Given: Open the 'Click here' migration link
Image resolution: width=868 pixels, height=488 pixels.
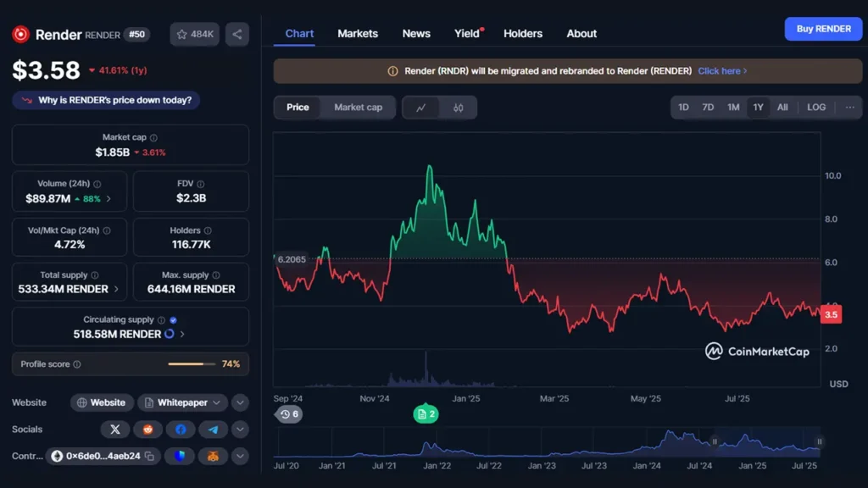Looking at the screenshot, I should point(722,71).
